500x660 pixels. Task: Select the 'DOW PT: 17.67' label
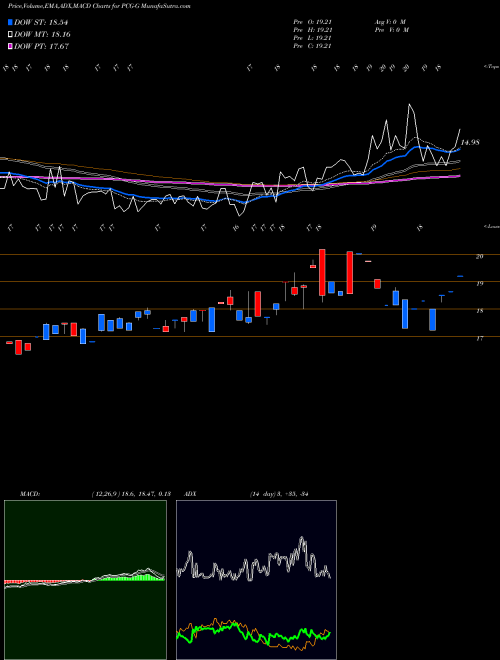pos(41,47)
